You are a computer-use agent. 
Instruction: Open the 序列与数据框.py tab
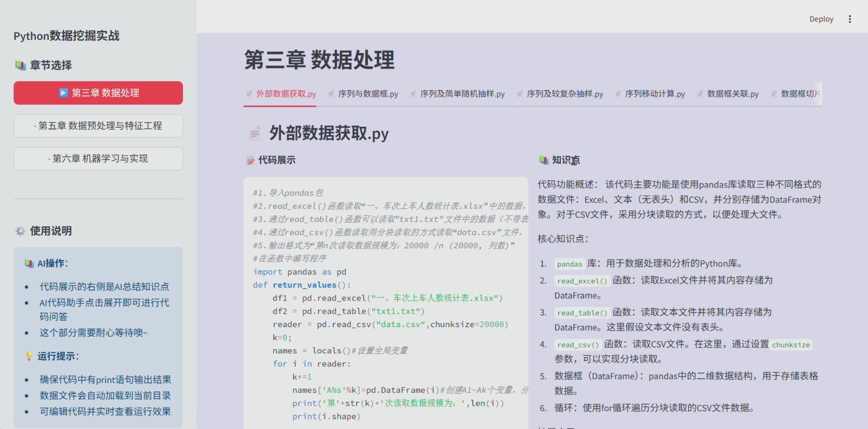click(x=368, y=94)
